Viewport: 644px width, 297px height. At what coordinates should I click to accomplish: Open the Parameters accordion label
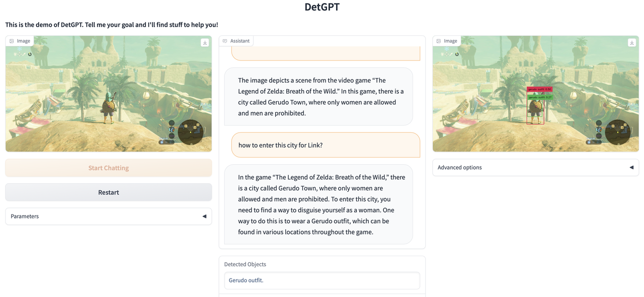point(25,216)
